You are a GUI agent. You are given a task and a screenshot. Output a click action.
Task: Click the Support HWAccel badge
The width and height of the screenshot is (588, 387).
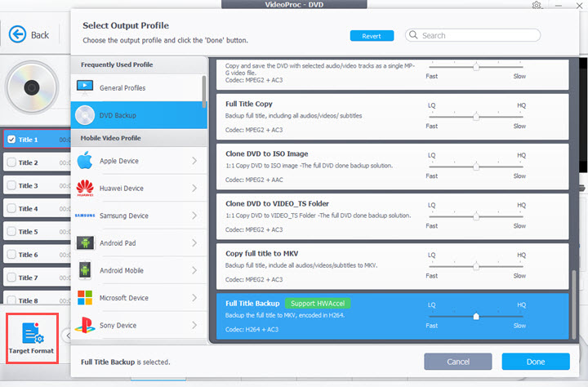(318, 303)
